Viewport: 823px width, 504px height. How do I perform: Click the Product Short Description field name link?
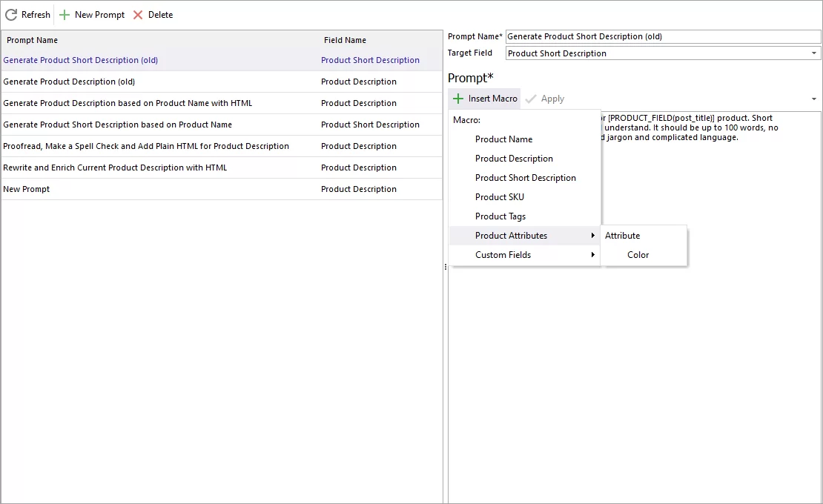click(x=370, y=60)
